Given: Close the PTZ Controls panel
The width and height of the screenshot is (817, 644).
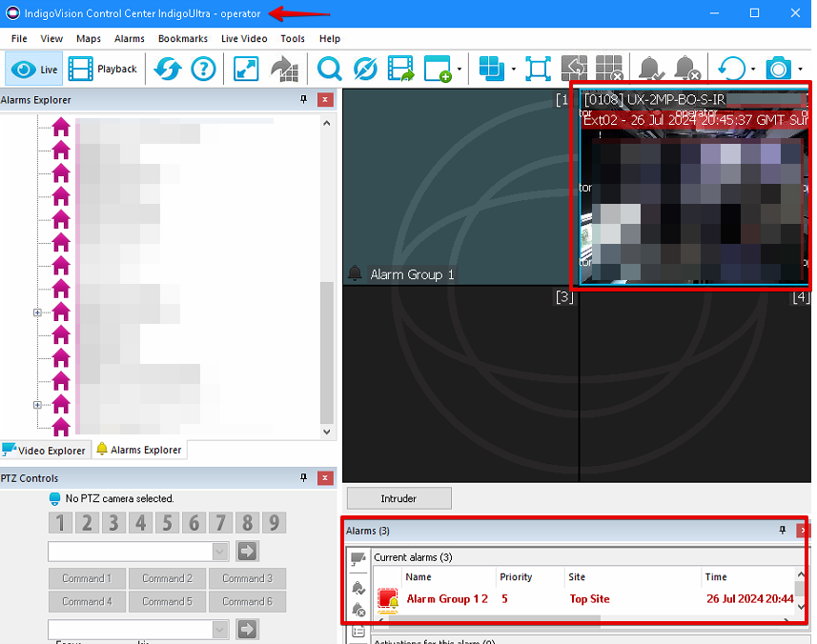Looking at the screenshot, I should coord(325,478).
